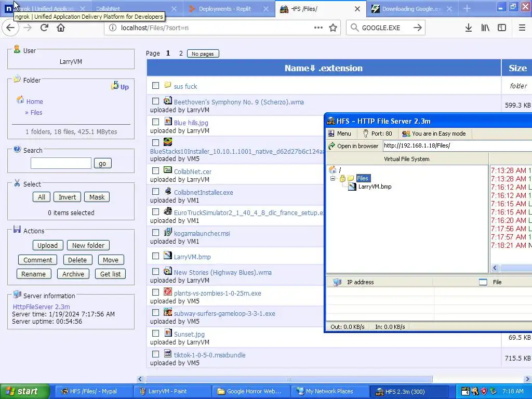Click the red shield tray icon

(484, 391)
